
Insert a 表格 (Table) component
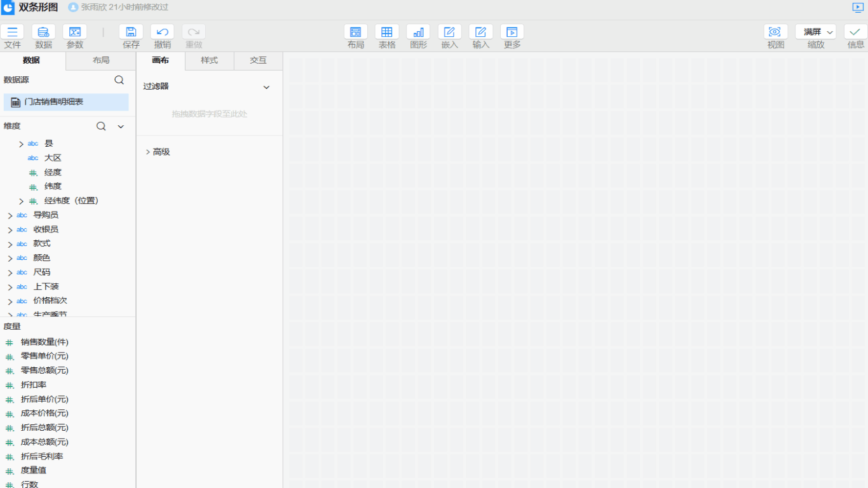point(387,32)
